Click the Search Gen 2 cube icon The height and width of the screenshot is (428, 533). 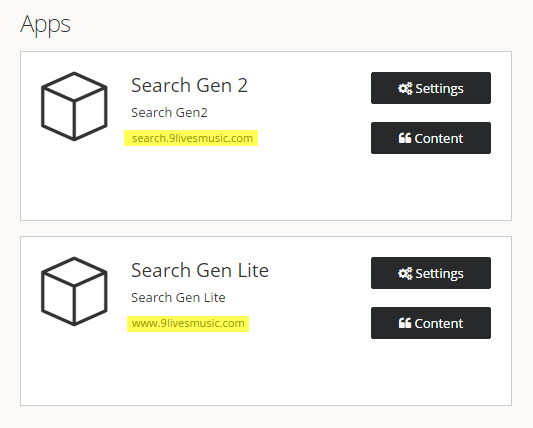74,106
